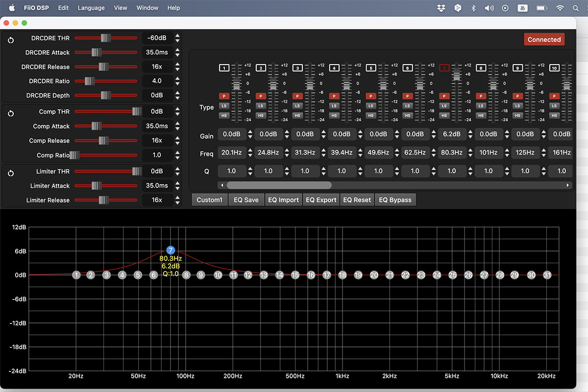The image size is (588, 392).
Task: Open the Custom1 preset selector
Action: pyautogui.click(x=209, y=200)
